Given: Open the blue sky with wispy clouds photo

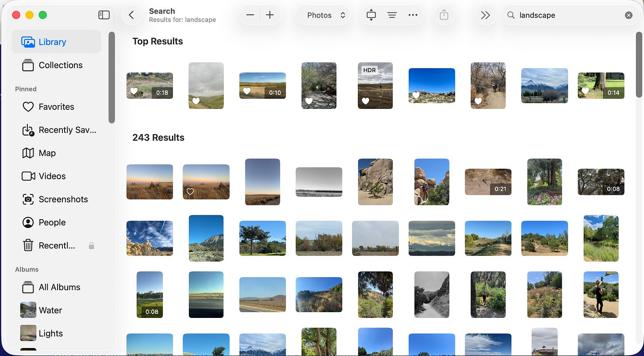Looking at the screenshot, I should (149, 238).
